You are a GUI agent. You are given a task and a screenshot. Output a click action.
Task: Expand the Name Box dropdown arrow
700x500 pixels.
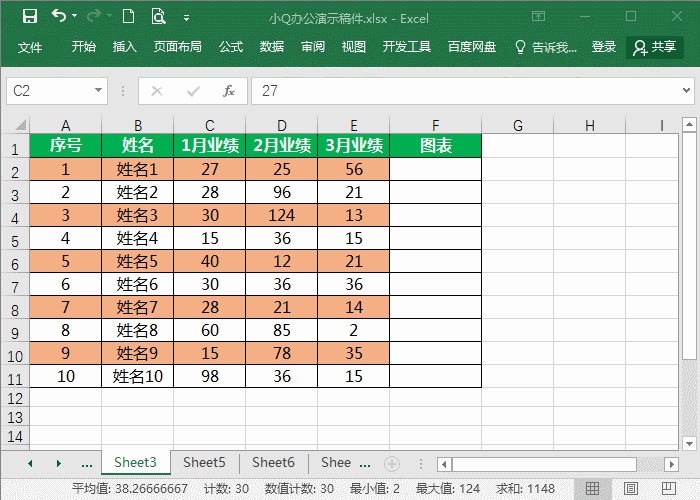pyautogui.click(x=99, y=91)
